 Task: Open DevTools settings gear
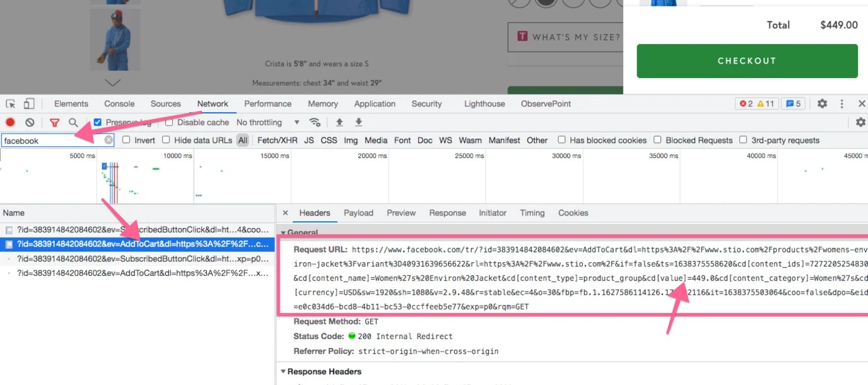click(822, 104)
